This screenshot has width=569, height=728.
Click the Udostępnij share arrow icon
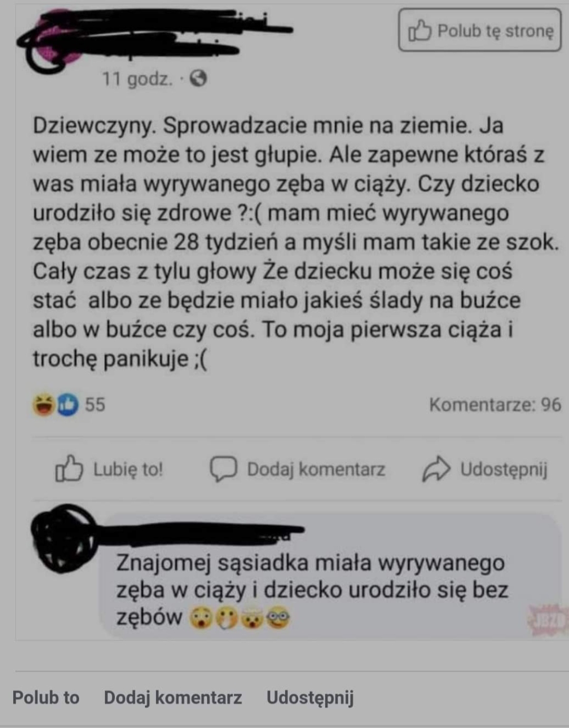(x=436, y=469)
